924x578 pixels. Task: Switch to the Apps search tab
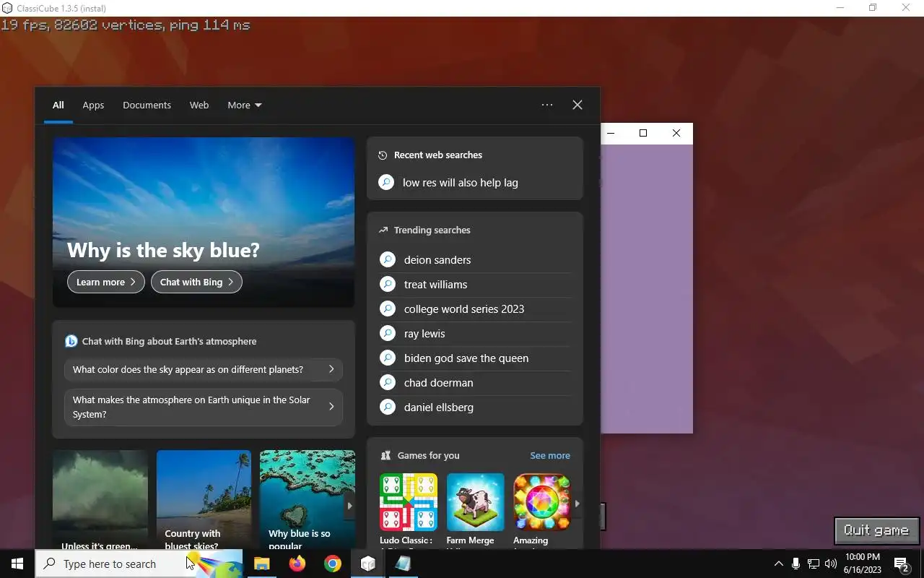[93, 105]
